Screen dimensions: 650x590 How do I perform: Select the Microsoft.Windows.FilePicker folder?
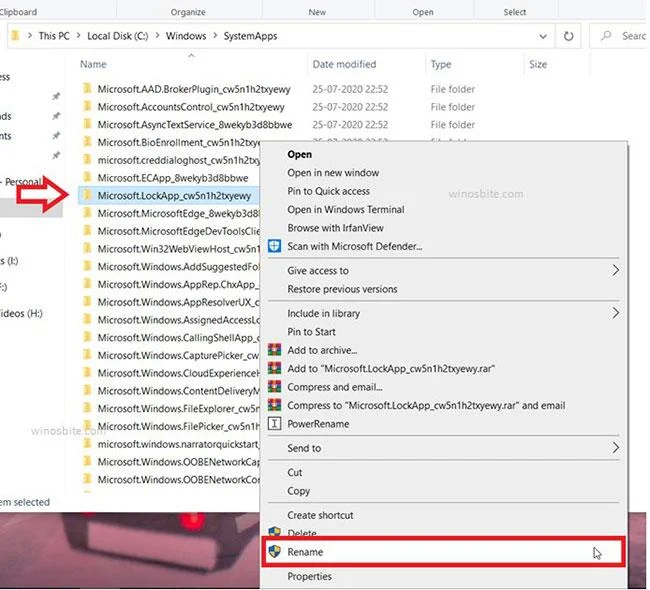178,426
